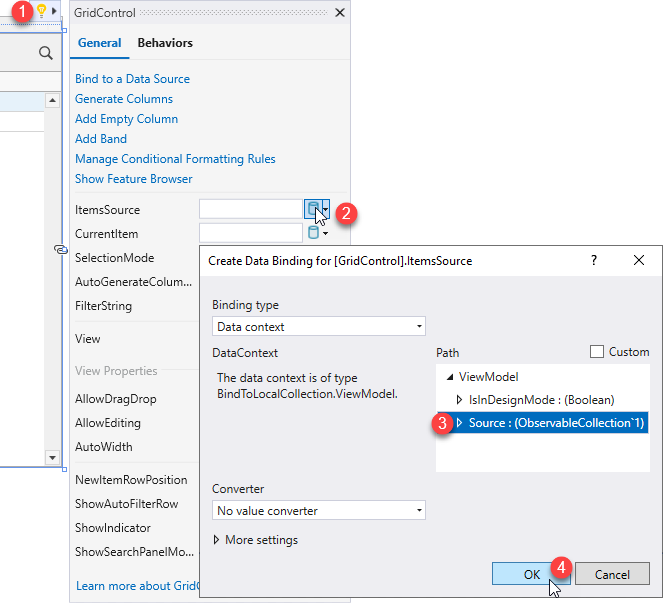Click the CurrentItem text field
The image size is (663, 603).
tap(251, 233)
